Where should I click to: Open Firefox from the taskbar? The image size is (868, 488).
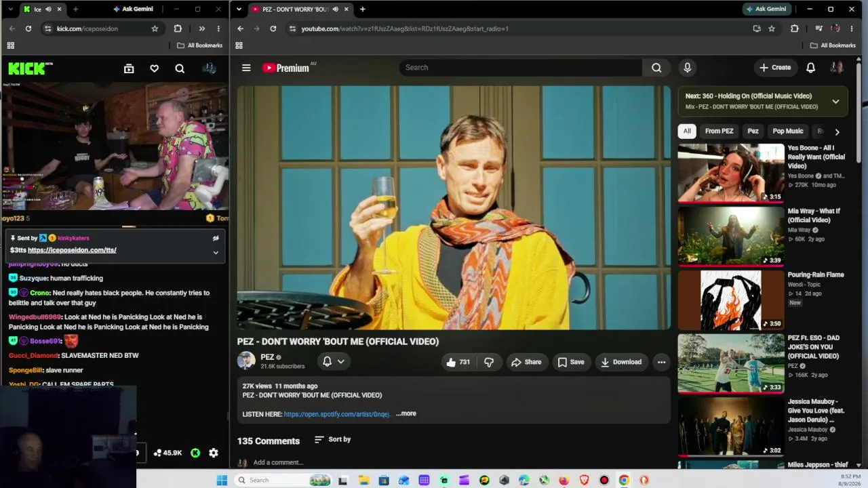[x=564, y=481]
